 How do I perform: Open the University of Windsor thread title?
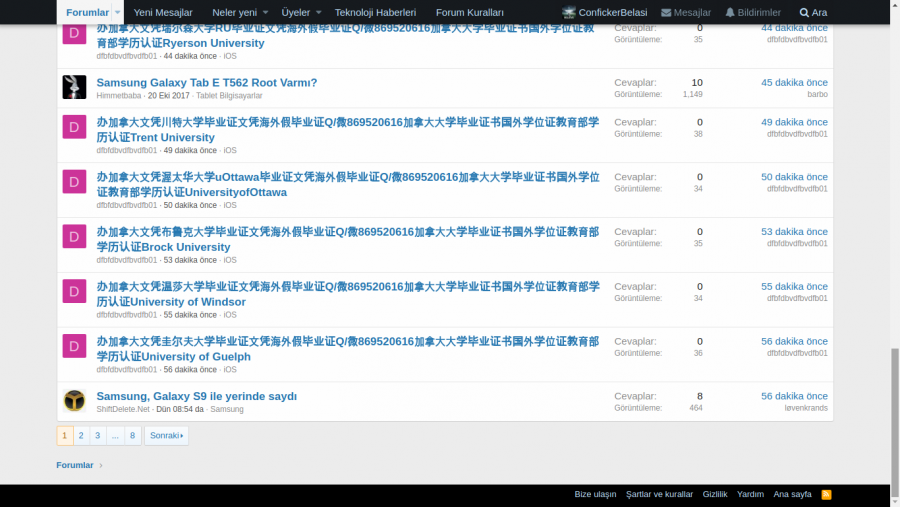coord(348,294)
